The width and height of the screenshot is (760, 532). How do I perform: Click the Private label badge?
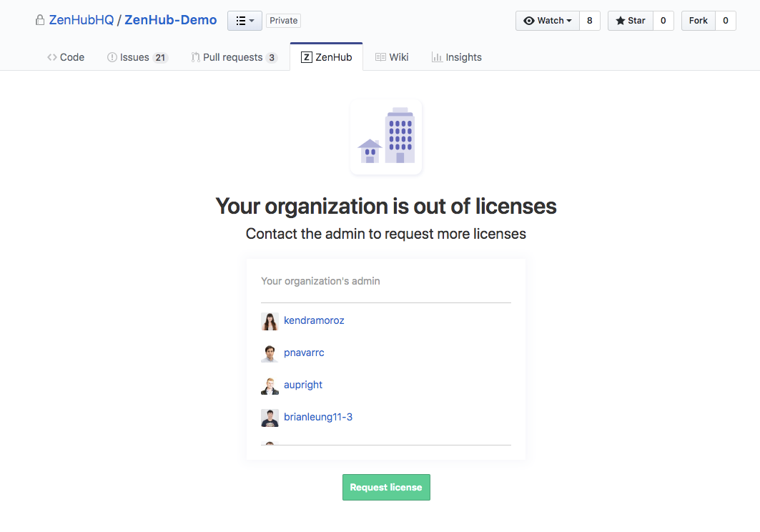point(284,21)
